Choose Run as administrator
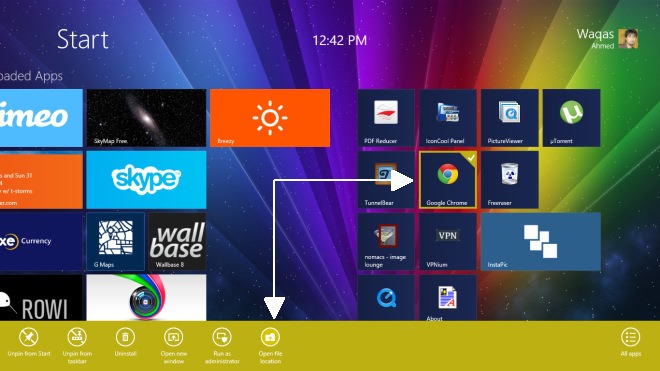660x371 pixels. click(x=222, y=346)
